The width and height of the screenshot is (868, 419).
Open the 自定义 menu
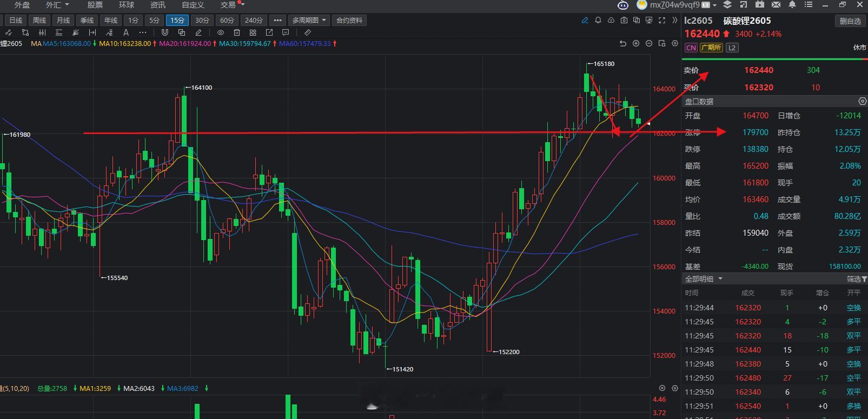[193, 5]
